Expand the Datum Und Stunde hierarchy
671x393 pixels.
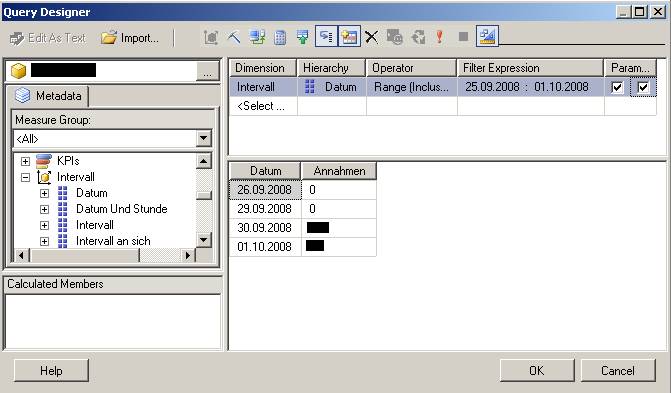click(x=44, y=209)
